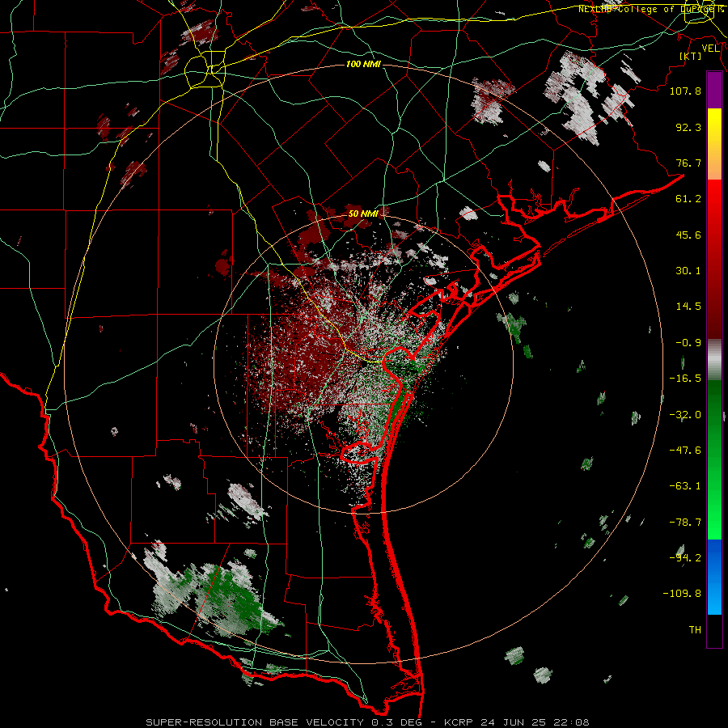
Task: Click the 50 NMI range ring label
Action: 363,214
